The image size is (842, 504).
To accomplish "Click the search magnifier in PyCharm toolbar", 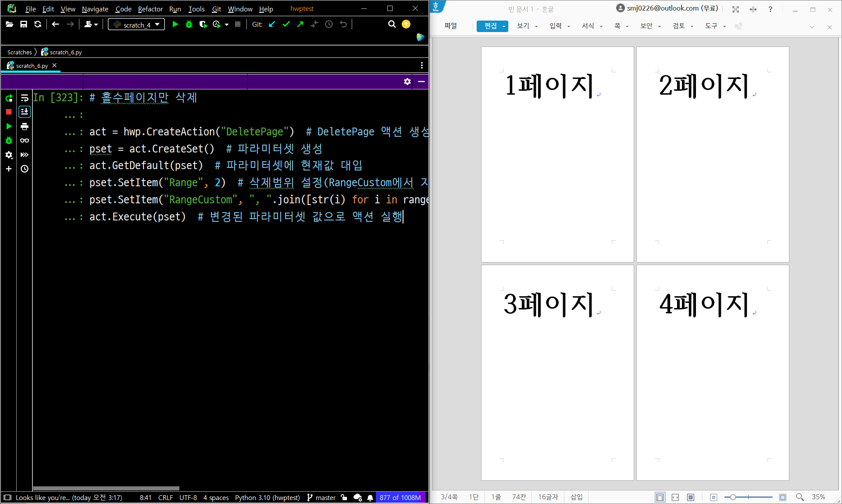I will pos(392,25).
